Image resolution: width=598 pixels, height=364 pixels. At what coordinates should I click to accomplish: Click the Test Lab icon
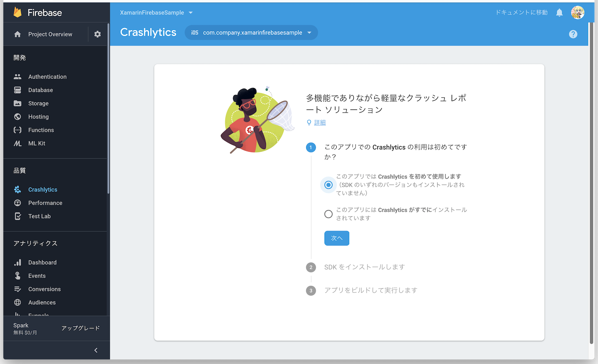17,216
